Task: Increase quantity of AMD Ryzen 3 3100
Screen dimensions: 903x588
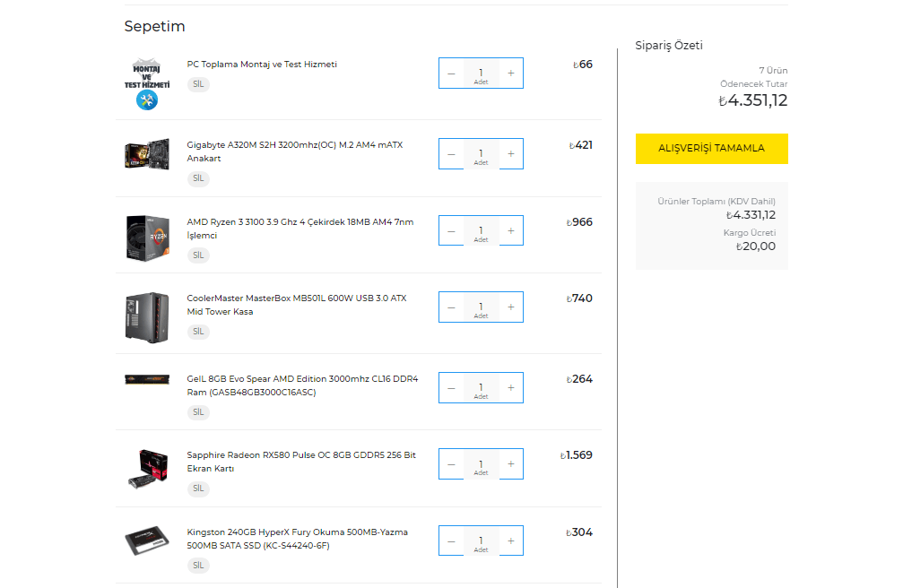Action: [x=510, y=231]
